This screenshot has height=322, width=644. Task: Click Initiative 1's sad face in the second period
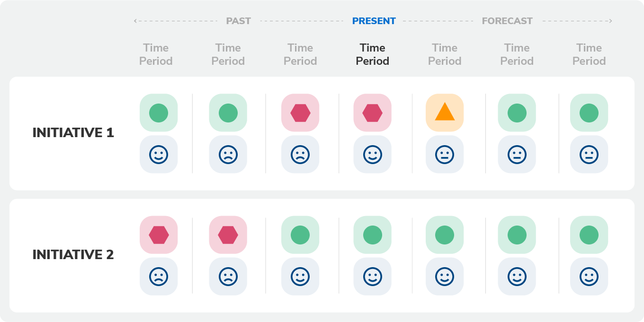(228, 154)
